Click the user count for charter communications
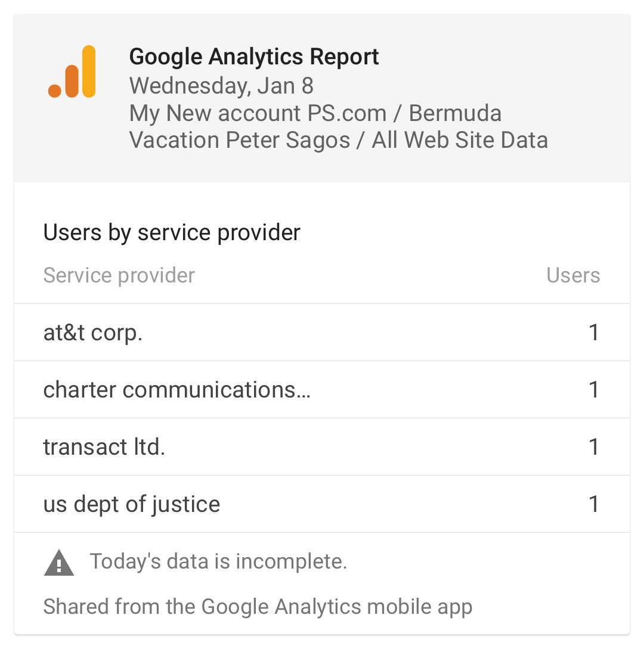Screen dimensions: 644x649 pyautogui.click(x=594, y=390)
